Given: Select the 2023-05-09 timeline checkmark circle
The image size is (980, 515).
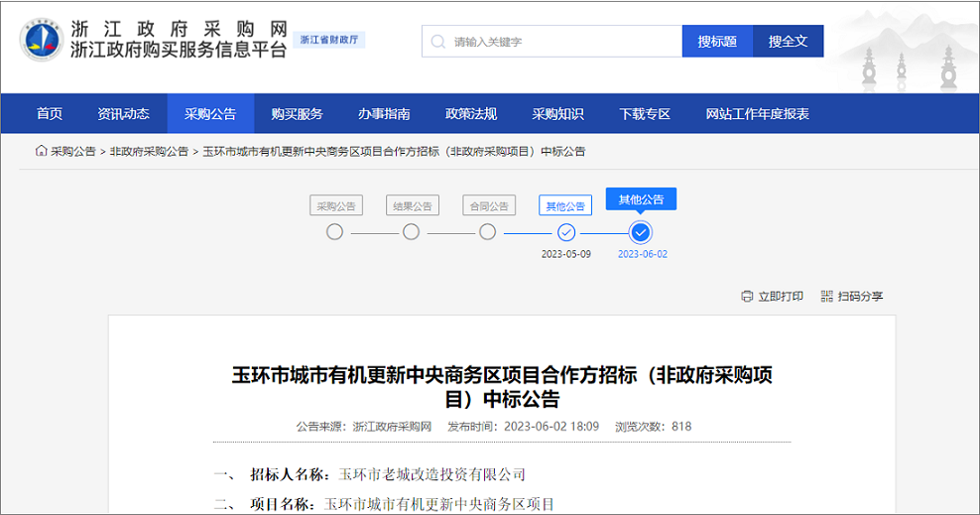Looking at the screenshot, I should coord(565,232).
